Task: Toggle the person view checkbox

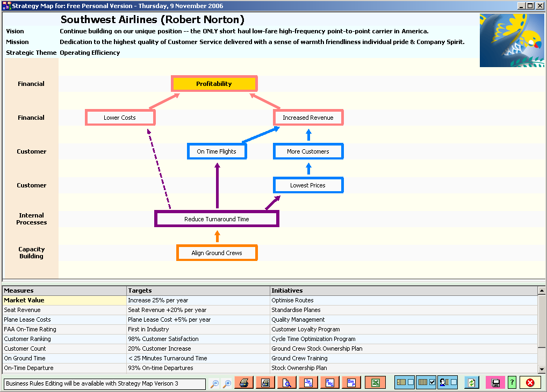Action: 454,382
